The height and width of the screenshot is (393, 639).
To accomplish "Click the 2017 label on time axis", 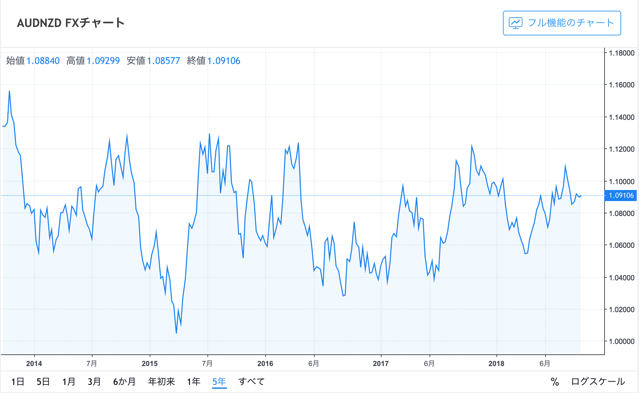I will (381, 363).
